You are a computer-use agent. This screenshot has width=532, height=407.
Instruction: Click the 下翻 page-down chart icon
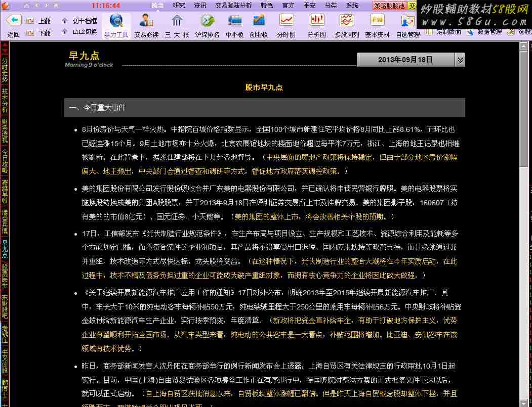(30, 33)
